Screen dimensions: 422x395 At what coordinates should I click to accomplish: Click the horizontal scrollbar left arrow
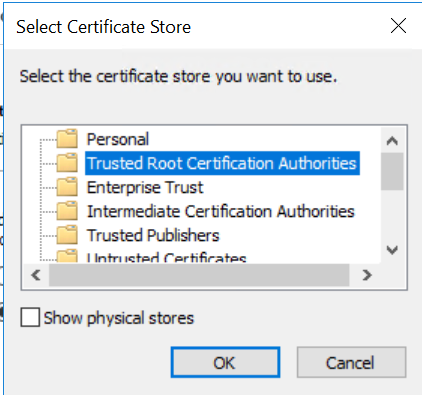[x=36, y=275]
